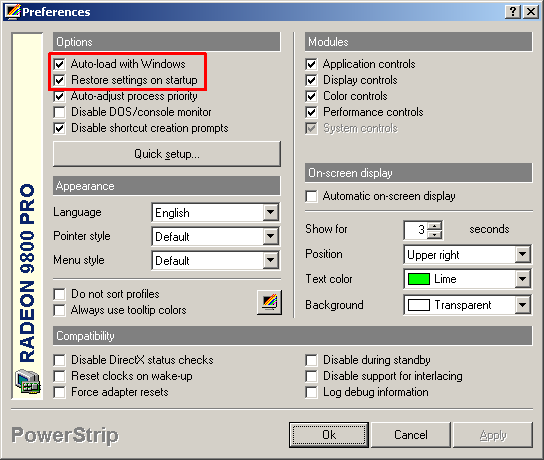Toggle Auto-load with Windows checkbox

[60, 64]
